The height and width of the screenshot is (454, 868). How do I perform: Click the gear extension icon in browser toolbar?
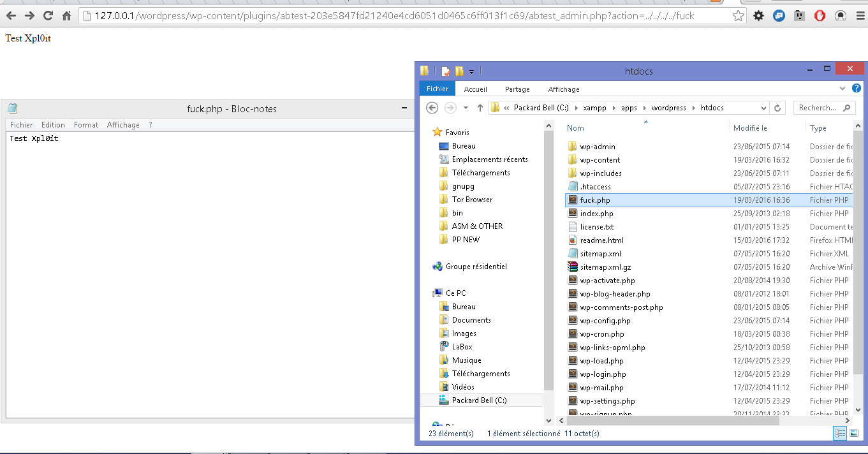point(758,16)
